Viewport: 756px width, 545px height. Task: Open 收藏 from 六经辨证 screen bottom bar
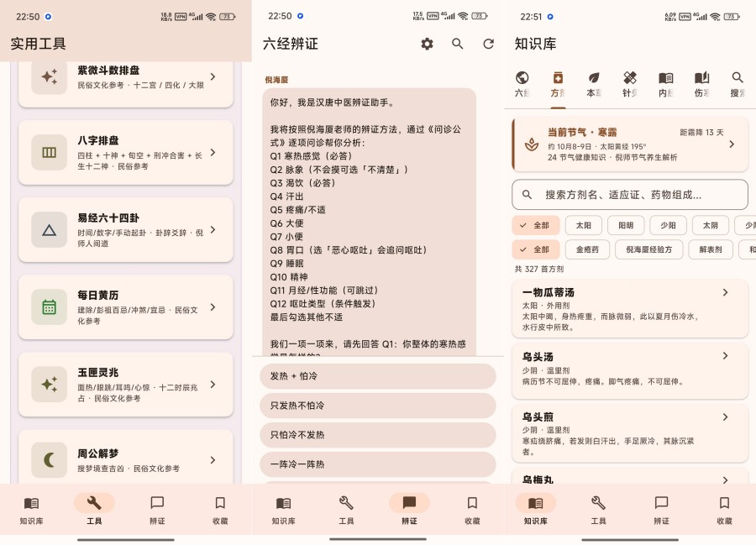tap(472, 511)
